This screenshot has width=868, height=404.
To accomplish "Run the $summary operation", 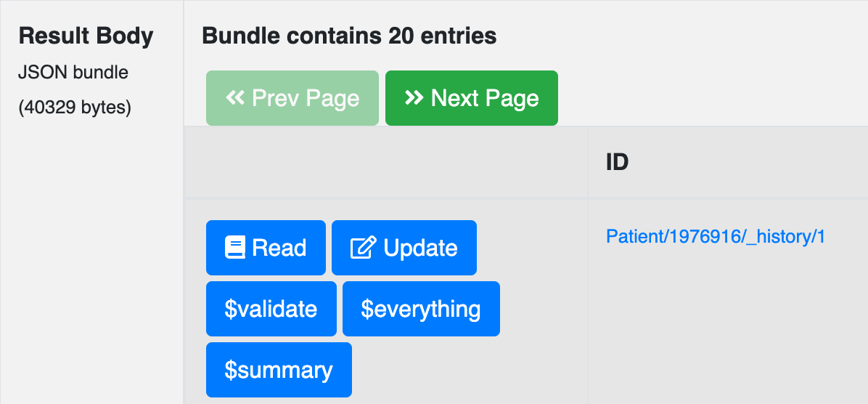I will (x=279, y=370).
